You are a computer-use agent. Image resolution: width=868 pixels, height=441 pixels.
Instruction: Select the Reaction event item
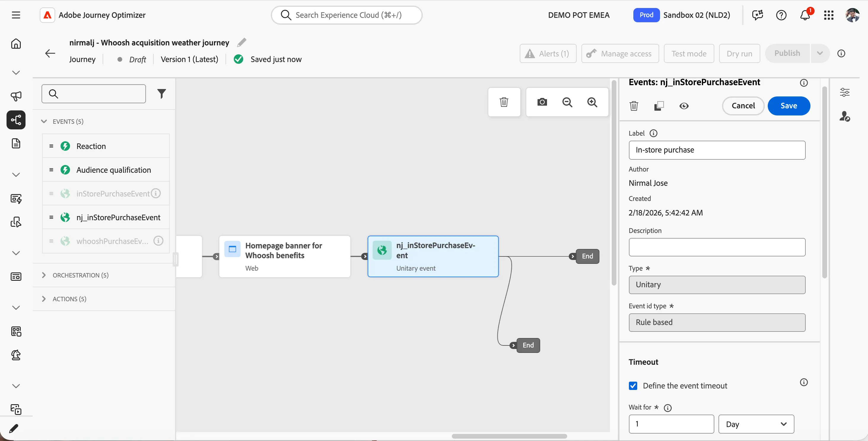tap(106, 146)
